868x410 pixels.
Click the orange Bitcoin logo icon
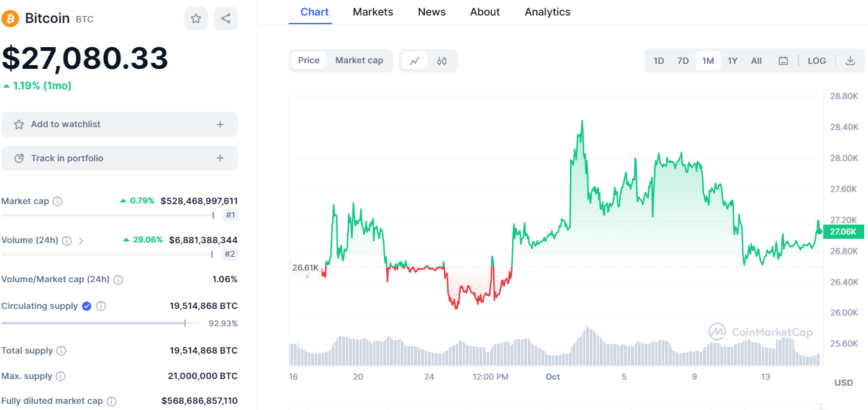(11, 19)
